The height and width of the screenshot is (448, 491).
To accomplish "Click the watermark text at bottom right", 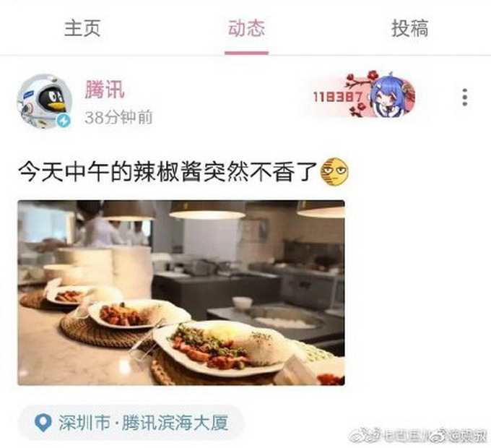I will tap(419, 436).
